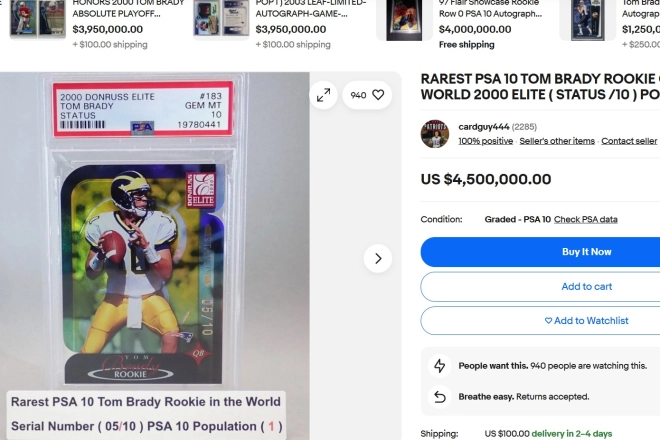The width and height of the screenshot is (660, 440).
Task: Click the lightning bolt People want this icon
Action: pyautogui.click(x=440, y=365)
